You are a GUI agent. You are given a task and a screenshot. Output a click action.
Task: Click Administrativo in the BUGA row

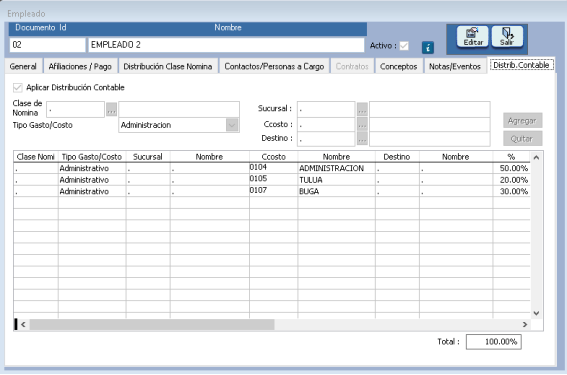coord(92,191)
